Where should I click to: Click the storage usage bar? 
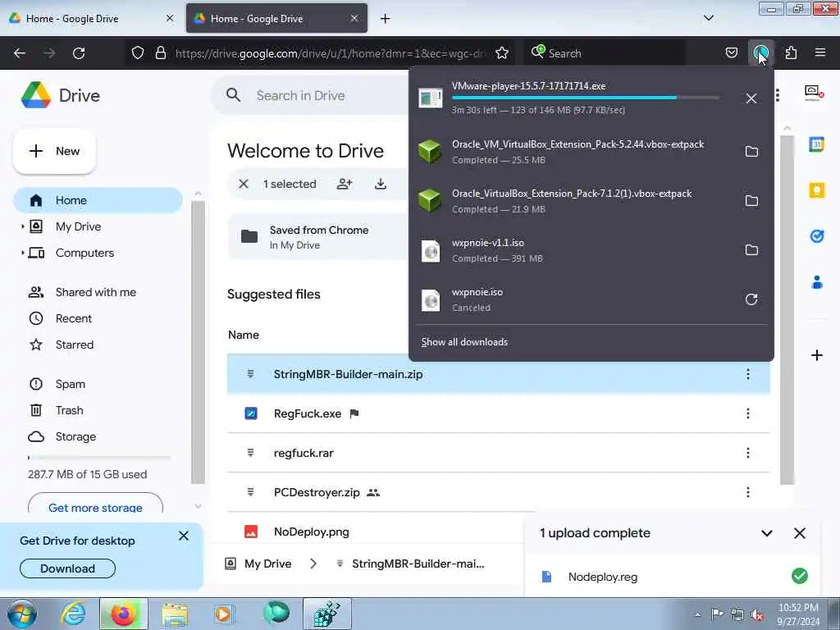[99, 458]
